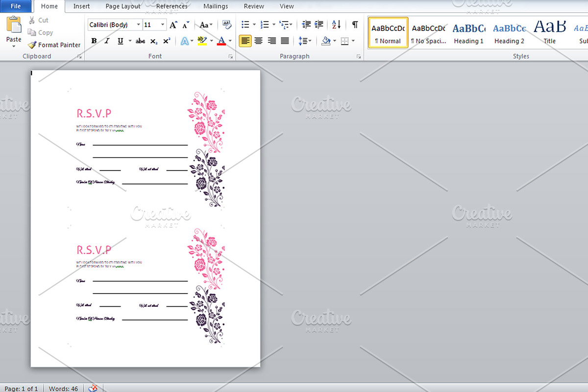
Task: Sort the selected text alphabetically
Action: [x=336, y=24]
